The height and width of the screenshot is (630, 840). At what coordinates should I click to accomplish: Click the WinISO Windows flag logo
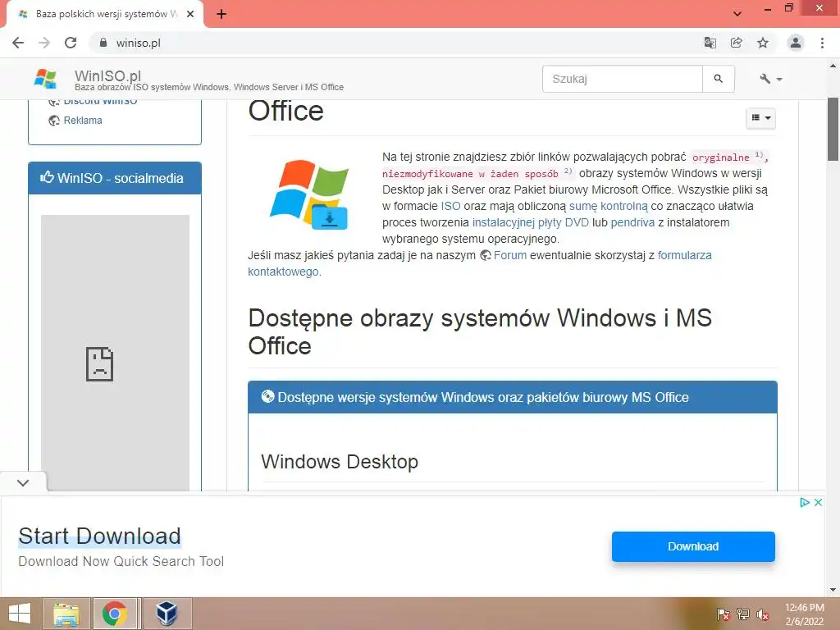(46, 79)
